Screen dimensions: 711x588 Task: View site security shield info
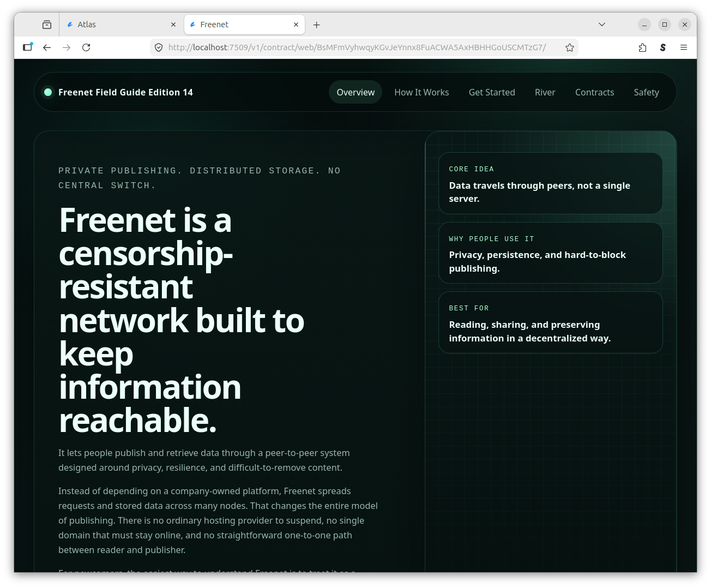click(159, 47)
